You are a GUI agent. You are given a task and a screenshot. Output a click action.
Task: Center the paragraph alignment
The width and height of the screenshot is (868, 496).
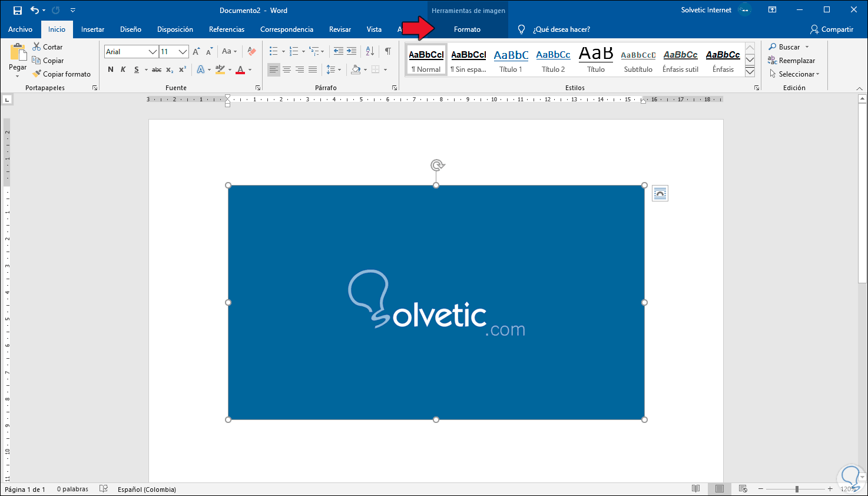[x=287, y=70]
